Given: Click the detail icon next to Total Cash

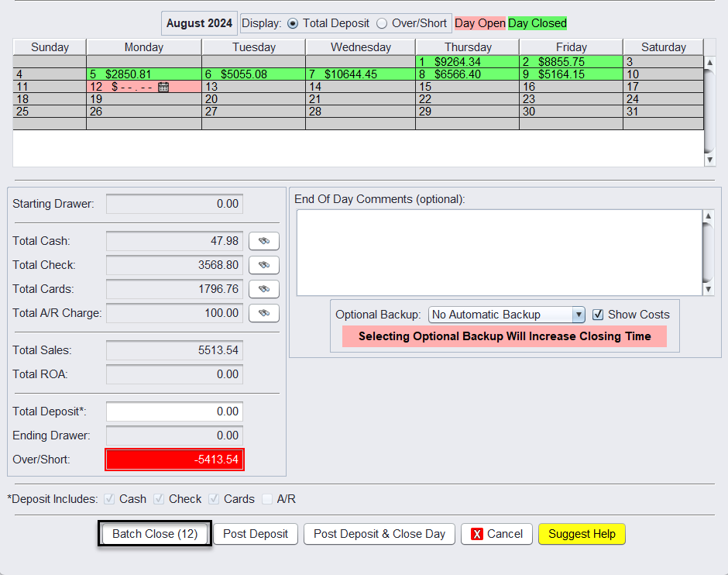Looking at the screenshot, I should tap(263, 241).
